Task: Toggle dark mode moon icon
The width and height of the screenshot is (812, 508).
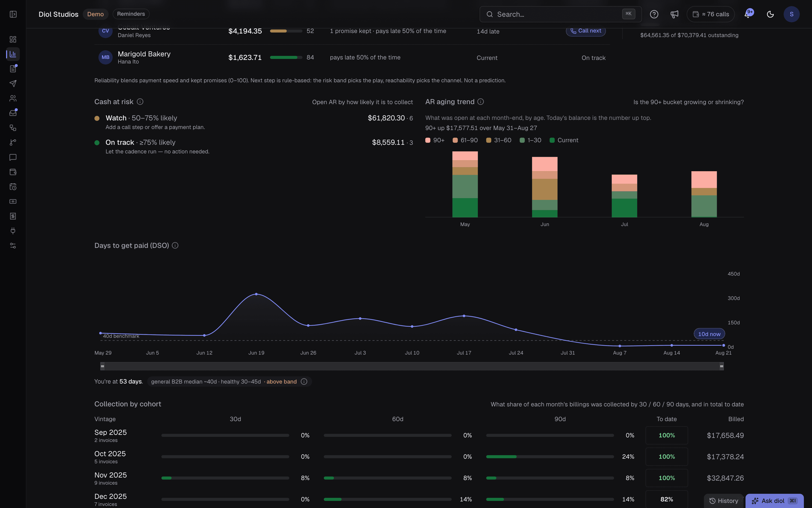Action: click(770, 14)
